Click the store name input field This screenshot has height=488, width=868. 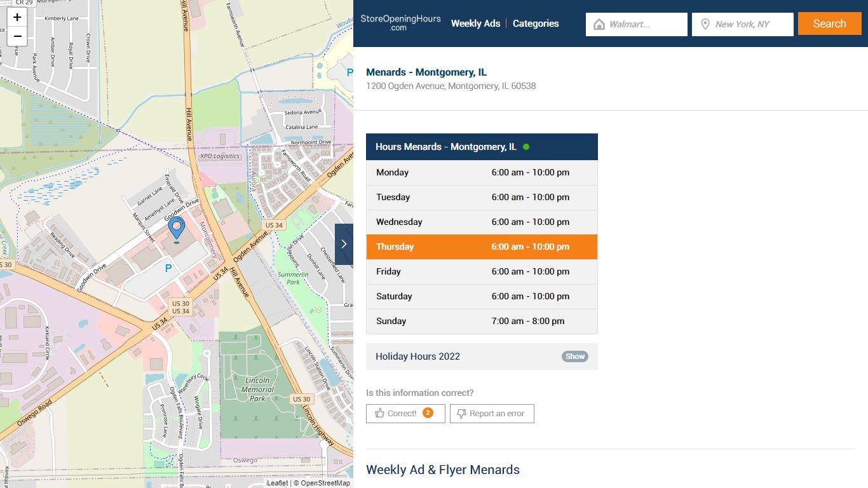coord(637,24)
